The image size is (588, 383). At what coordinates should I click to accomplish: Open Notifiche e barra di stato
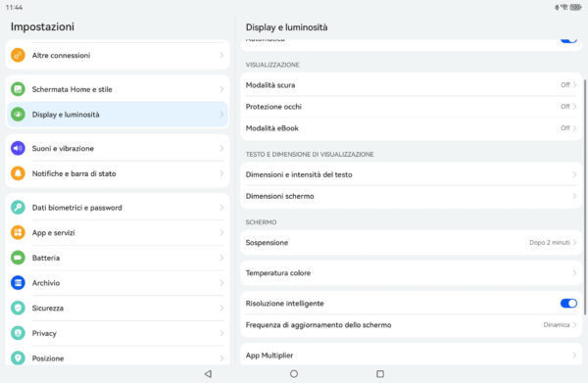pyautogui.click(x=118, y=173)
